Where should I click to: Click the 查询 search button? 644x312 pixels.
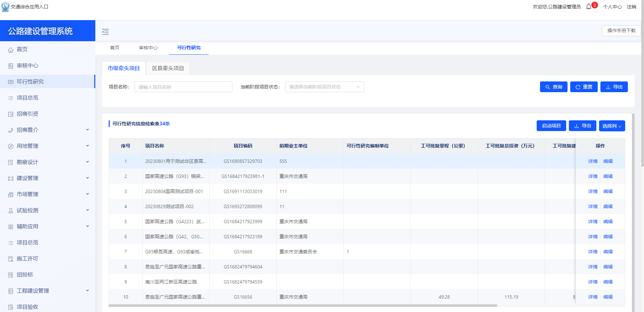(553, 87)
